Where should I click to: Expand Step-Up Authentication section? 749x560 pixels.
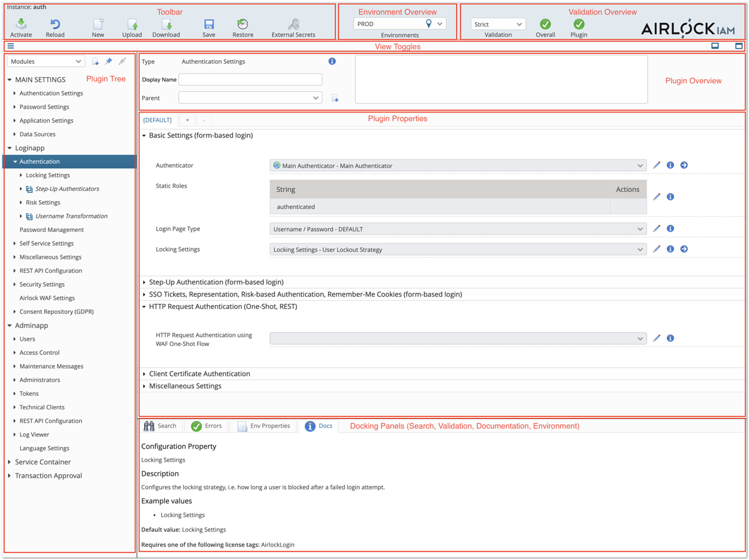[x=216, y=282]
